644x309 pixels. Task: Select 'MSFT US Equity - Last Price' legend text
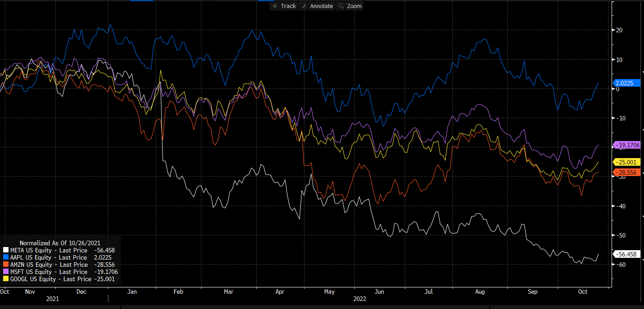pos(49,272)
